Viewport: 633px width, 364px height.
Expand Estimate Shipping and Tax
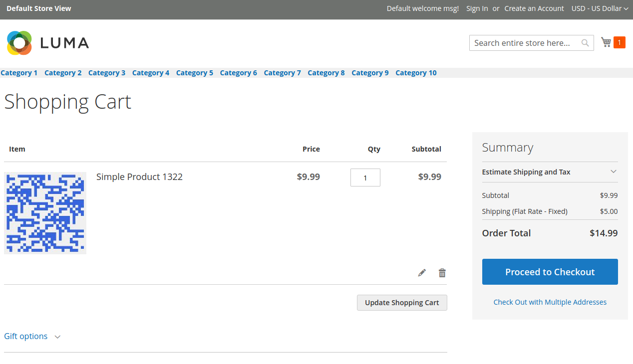(x=550, y=172)
